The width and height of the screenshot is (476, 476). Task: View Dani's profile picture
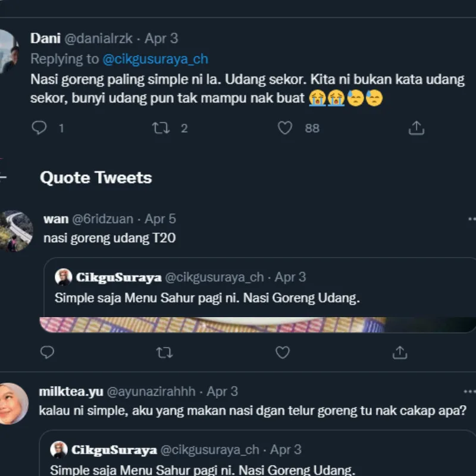click(8, 50)
